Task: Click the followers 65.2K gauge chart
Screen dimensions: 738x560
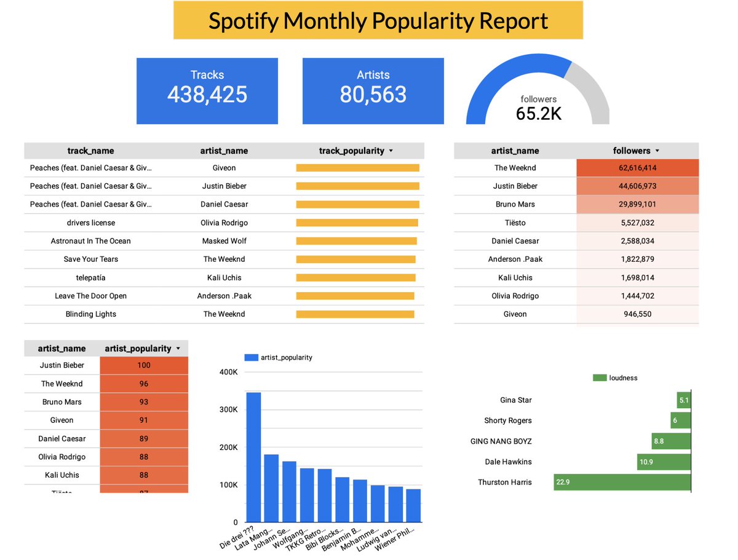Action: (538, 88)
